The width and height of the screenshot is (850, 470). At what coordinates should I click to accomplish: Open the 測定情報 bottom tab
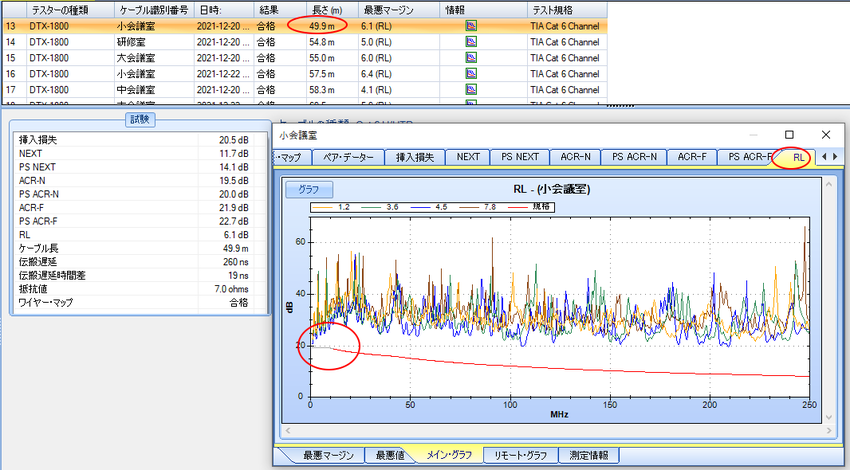click(589, 455)
